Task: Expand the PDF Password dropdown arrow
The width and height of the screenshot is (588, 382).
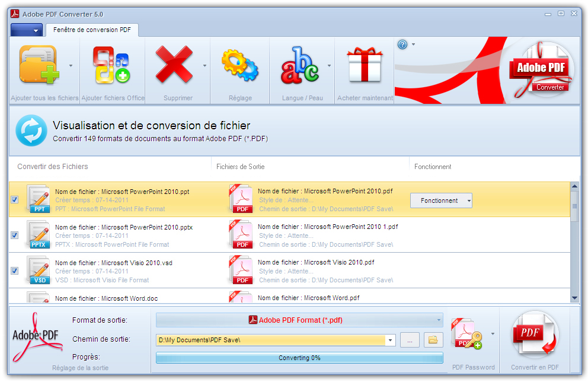Action: [493, 333]
